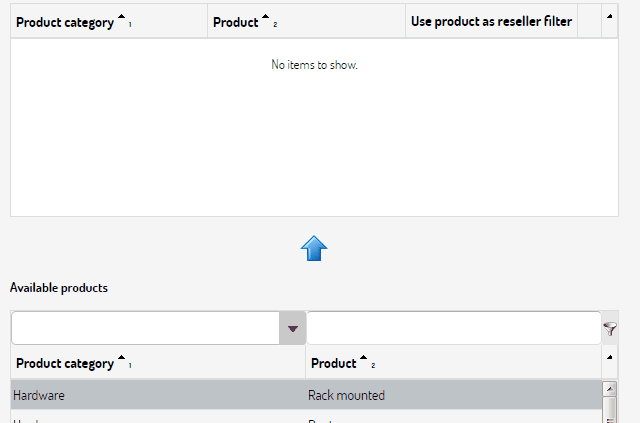Click the blue up arrow to add product
640x423 pixels.
tap(314, 248)
